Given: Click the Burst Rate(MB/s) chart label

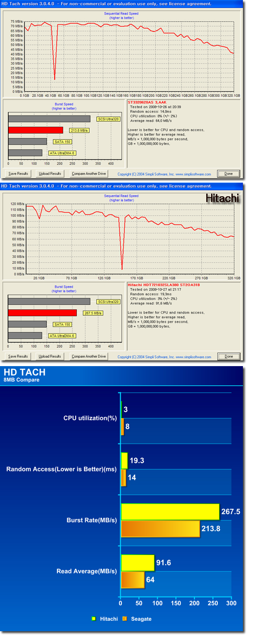Looking at the screenshot, I should tap(92, 520).
